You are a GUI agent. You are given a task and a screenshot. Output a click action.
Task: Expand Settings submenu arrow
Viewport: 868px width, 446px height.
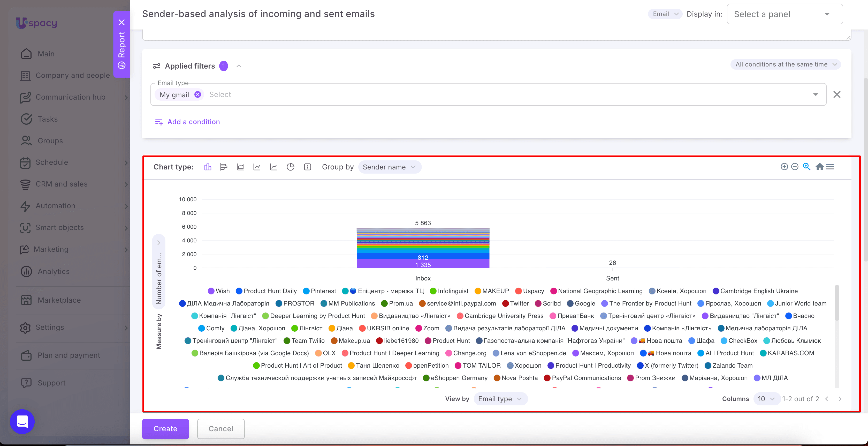point(126,328)
